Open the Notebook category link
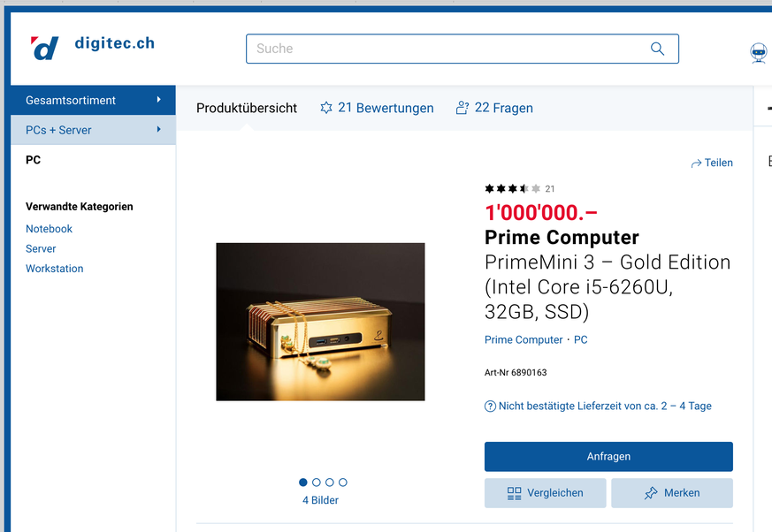772x532 pixels. click(49, 229)
